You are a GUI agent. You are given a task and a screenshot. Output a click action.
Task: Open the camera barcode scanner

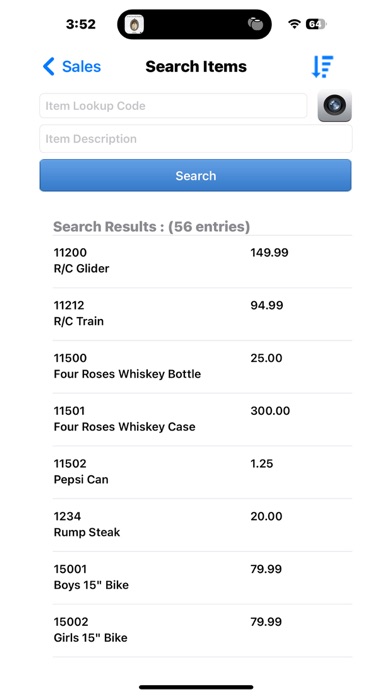335,105
